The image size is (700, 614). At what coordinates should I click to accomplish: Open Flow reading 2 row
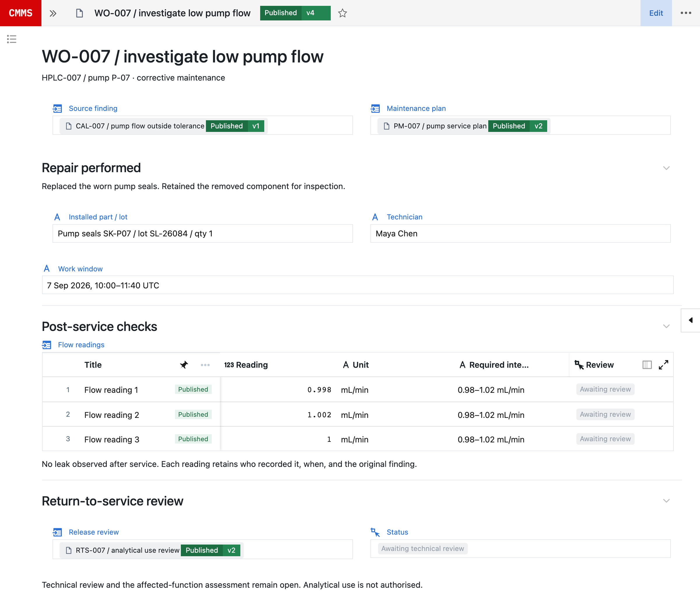click(358, 414)
